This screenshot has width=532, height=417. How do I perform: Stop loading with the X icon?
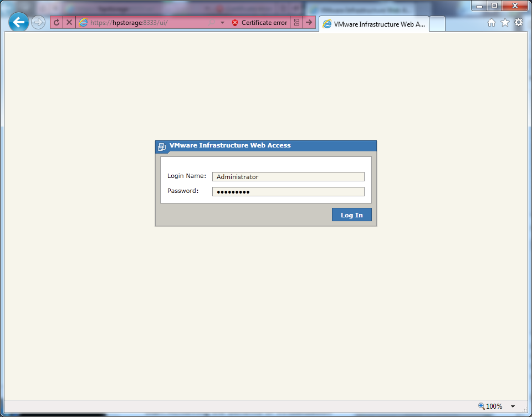69,23
